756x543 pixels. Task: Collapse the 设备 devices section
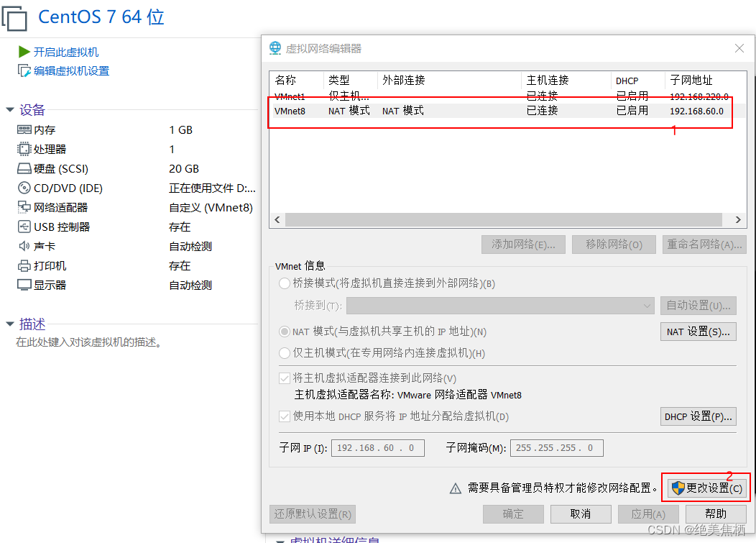click(9, 110)
